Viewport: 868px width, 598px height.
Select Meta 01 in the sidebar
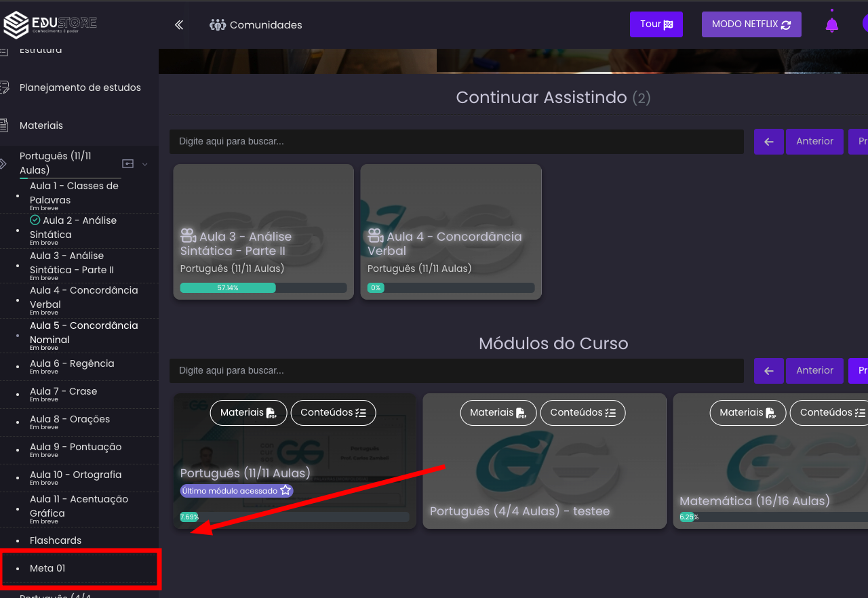[47, 568]
